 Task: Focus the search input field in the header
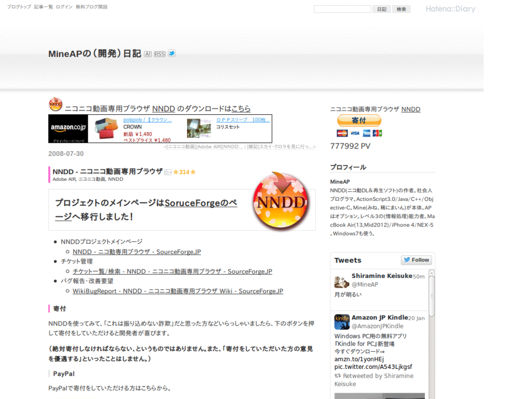(342, 9)
